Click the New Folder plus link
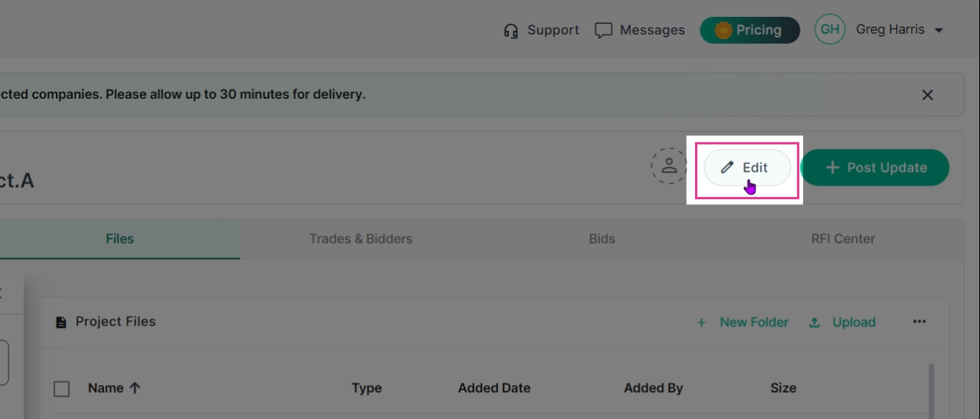This screenshot has width=980, height=419. (x=742, y=322)
